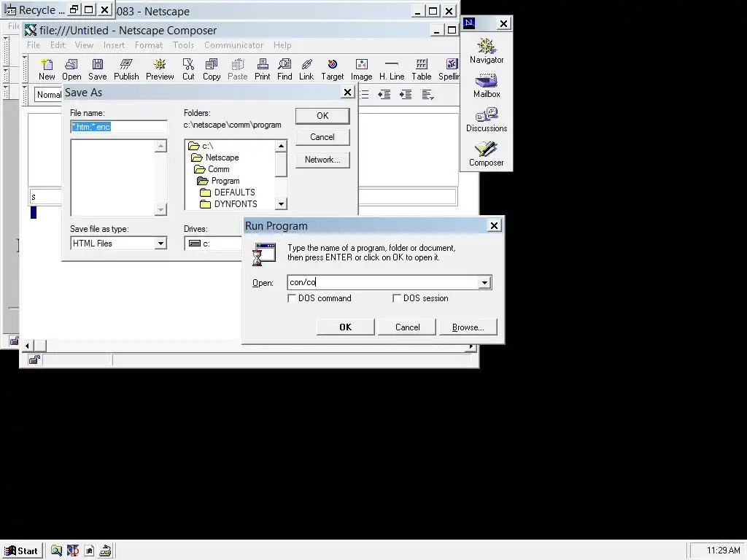Viewport: 747px width, 560px height.
Task: Enable the DOS session checkbox
Action: point(396,298)
